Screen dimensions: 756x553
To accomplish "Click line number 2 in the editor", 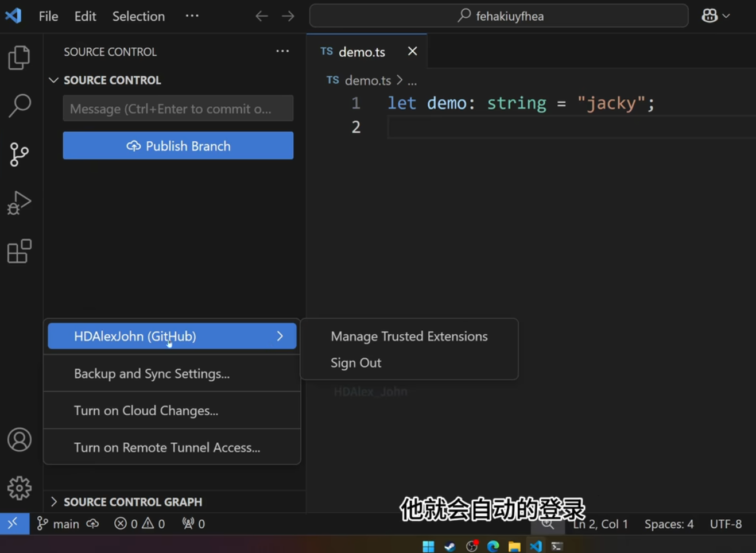I will click(x=356, y=127).
